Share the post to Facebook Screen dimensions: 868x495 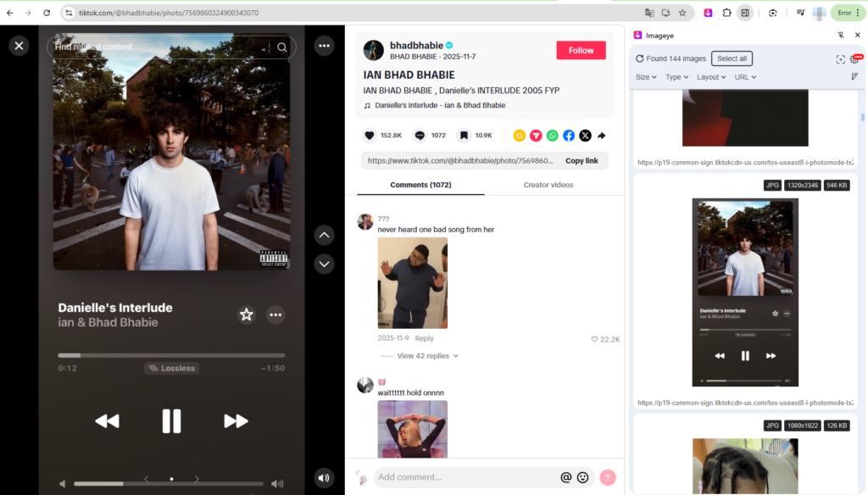pos(569,135)
